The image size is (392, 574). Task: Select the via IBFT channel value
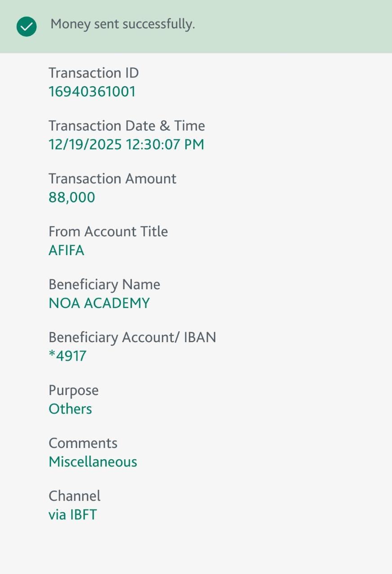click(x=73, y=515)
